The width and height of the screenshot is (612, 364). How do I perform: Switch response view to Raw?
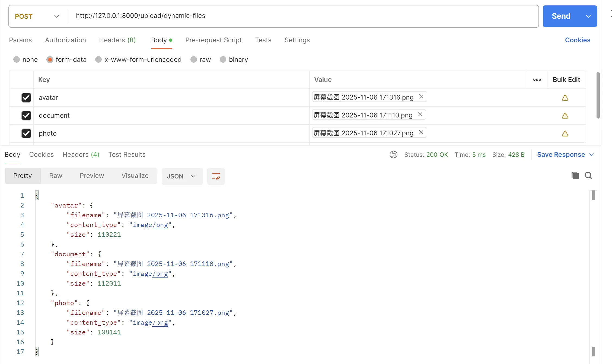tap(56, 176)
